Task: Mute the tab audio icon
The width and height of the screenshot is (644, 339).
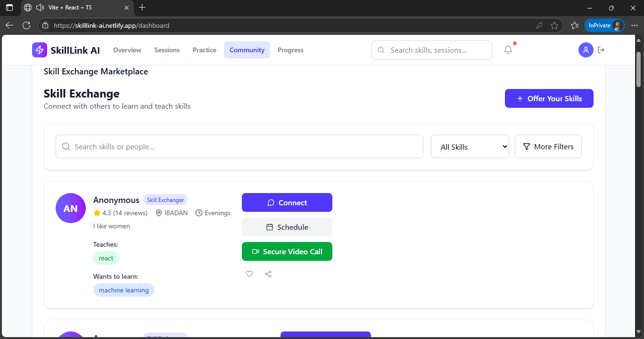Action: click(40, 8)
